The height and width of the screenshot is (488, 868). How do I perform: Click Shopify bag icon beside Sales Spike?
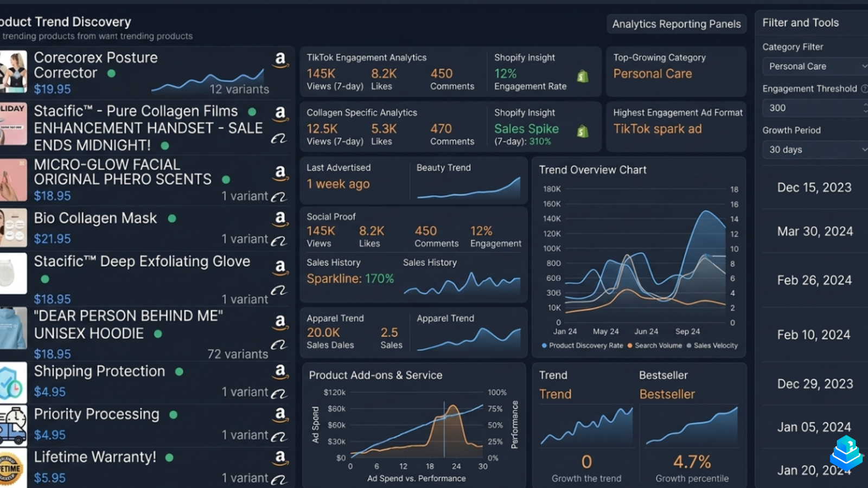point(583,131)
